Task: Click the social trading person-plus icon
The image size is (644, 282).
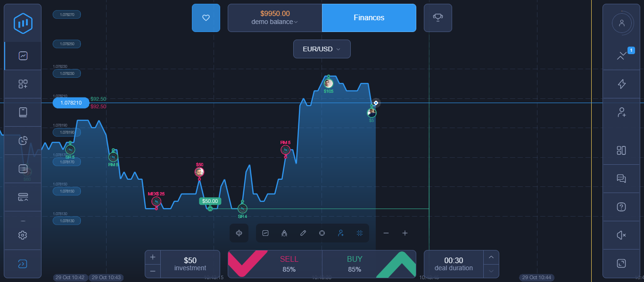Action: (x=621, y=113)
